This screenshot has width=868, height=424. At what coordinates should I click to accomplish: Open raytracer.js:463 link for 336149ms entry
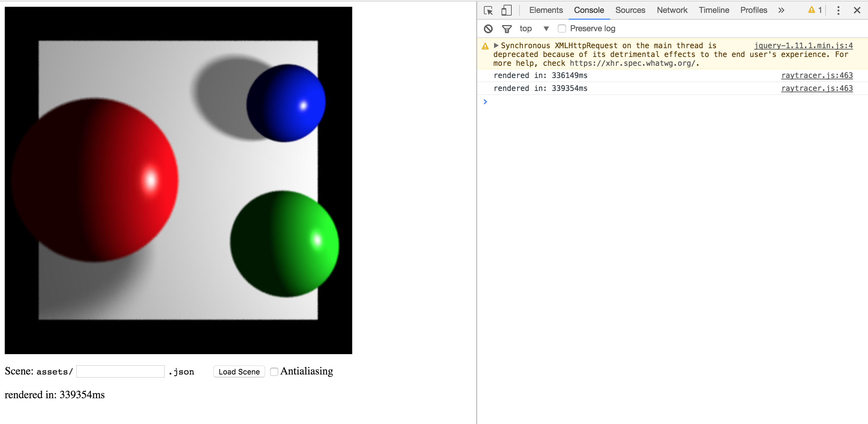(817, 75)
